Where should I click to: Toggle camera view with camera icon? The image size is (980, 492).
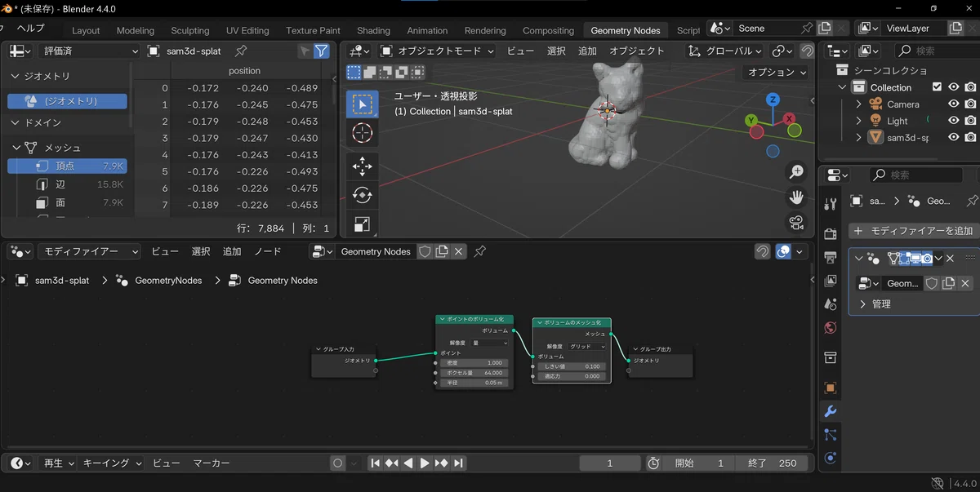796,222
